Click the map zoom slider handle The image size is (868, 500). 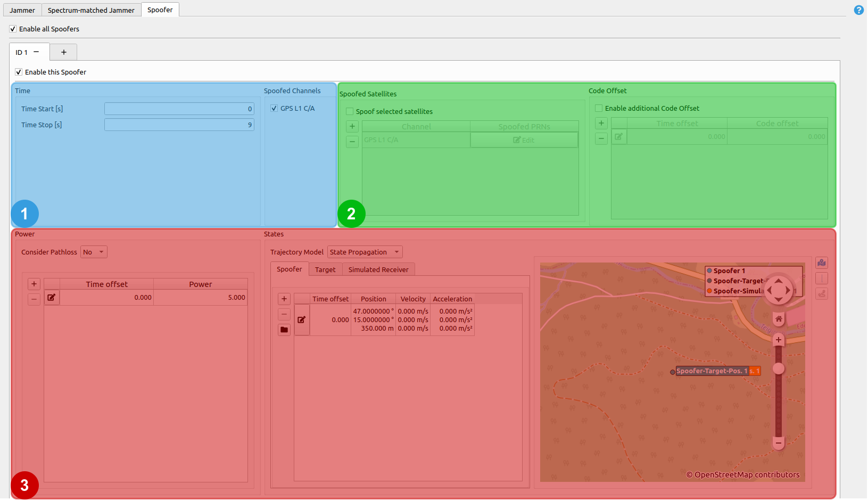[x=779, y=368]
